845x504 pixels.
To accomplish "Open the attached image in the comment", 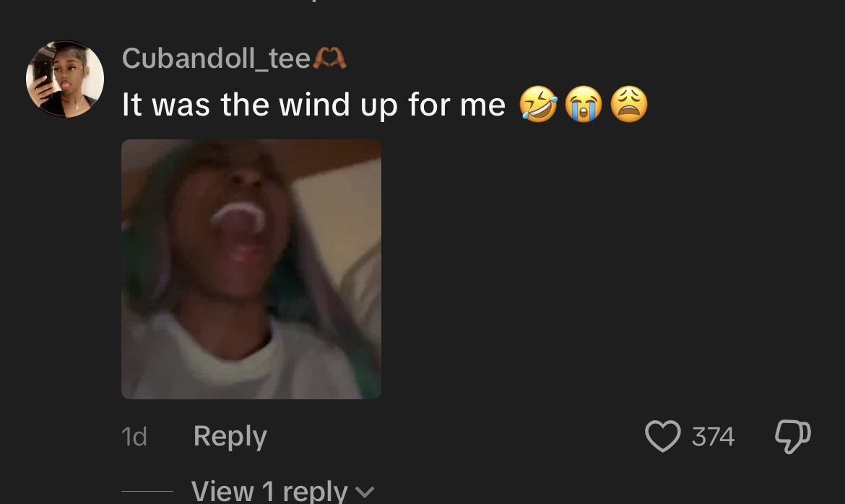I will (251, 269).
